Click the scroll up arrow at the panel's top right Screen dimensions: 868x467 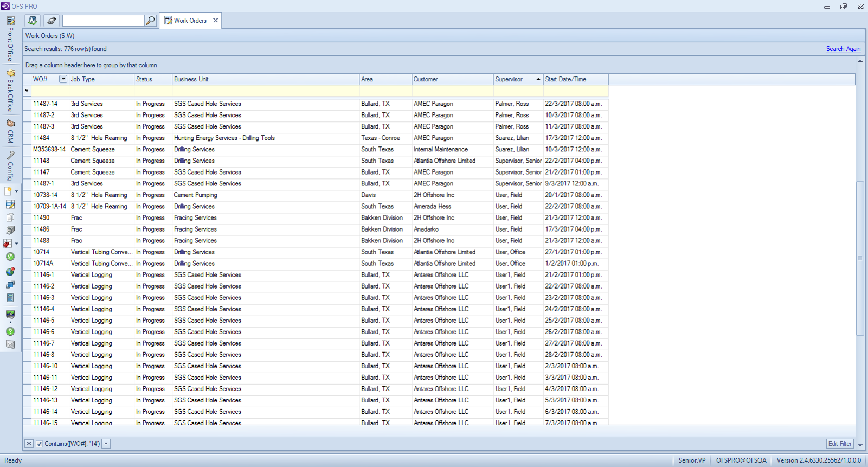860,61
